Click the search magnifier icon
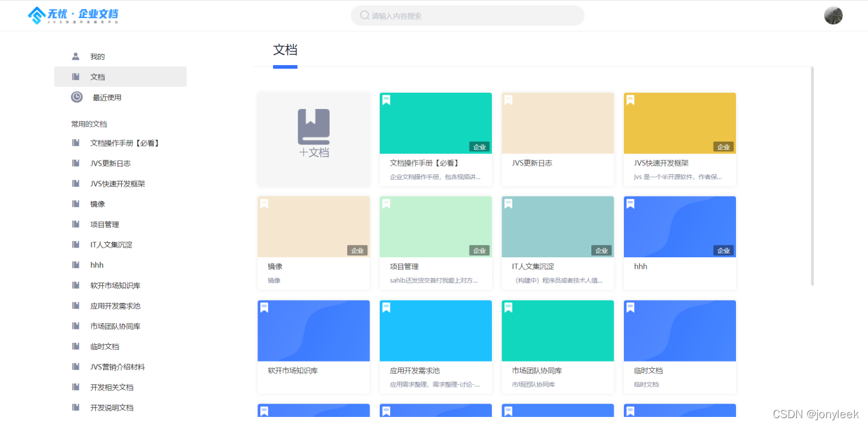 pyautogui.click(x=365, y=15)
